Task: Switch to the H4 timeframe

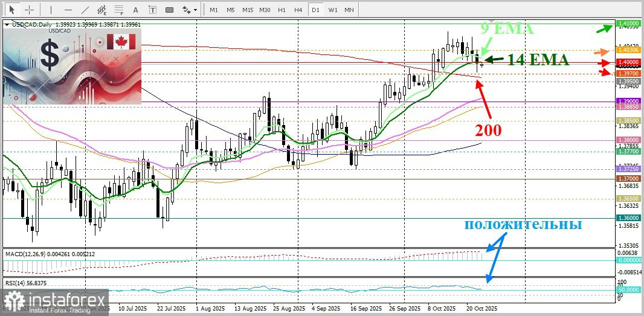Action: (x=298, y=10)
